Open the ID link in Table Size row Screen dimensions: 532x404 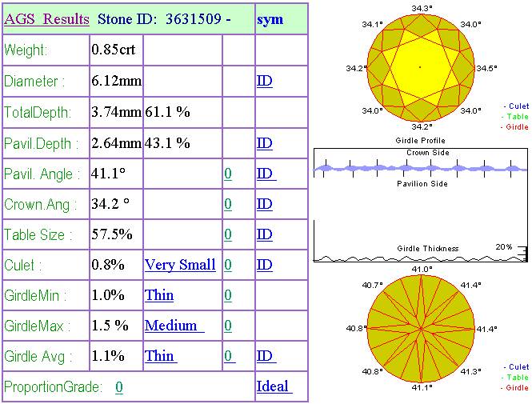coord(265,234)
